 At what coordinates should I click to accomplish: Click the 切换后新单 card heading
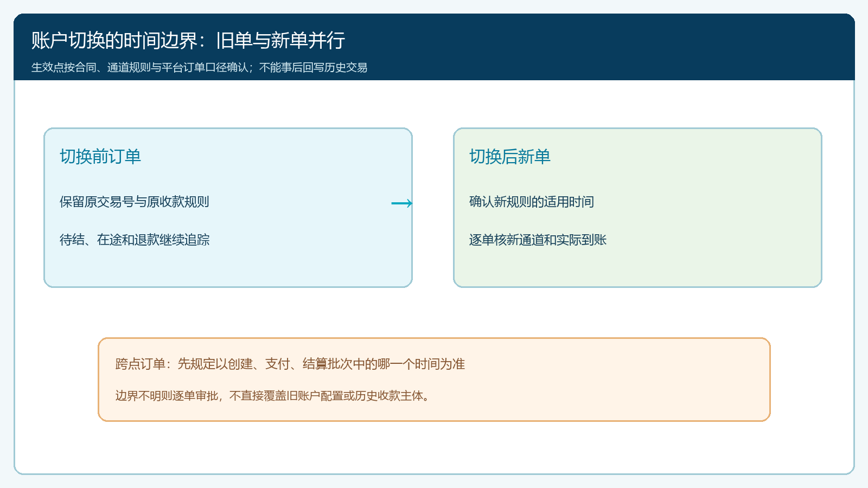point(510,157)
